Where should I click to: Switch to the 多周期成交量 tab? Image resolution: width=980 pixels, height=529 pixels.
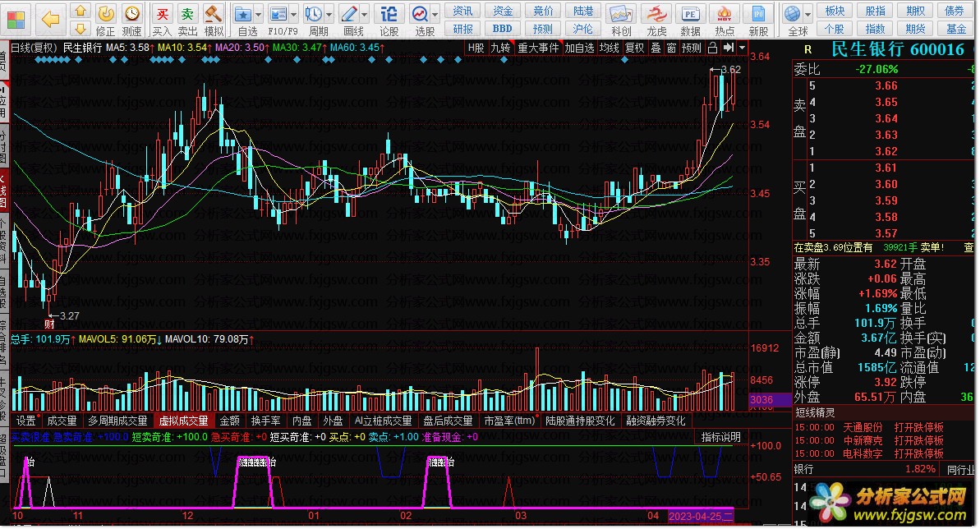(x=117, y=421)
